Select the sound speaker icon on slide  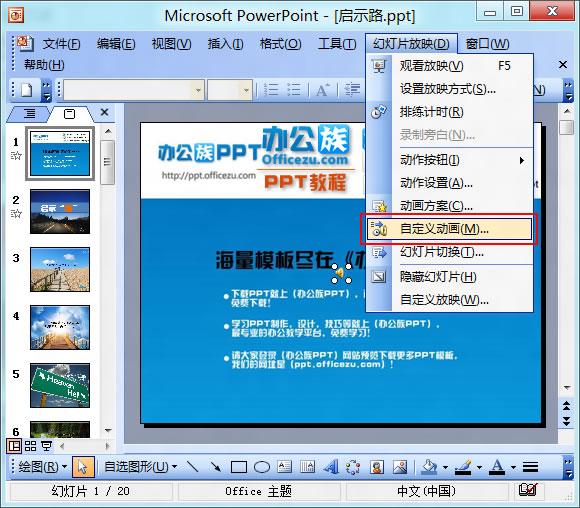(341, 273)
